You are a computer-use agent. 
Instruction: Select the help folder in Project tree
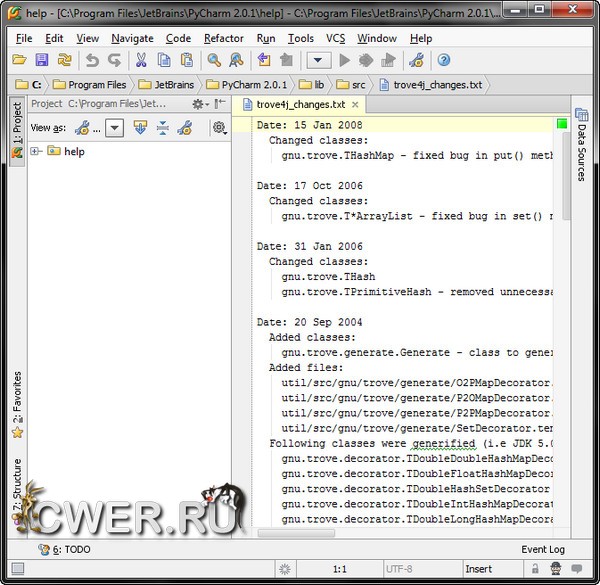pyautogui.click(x=66, y=151)
